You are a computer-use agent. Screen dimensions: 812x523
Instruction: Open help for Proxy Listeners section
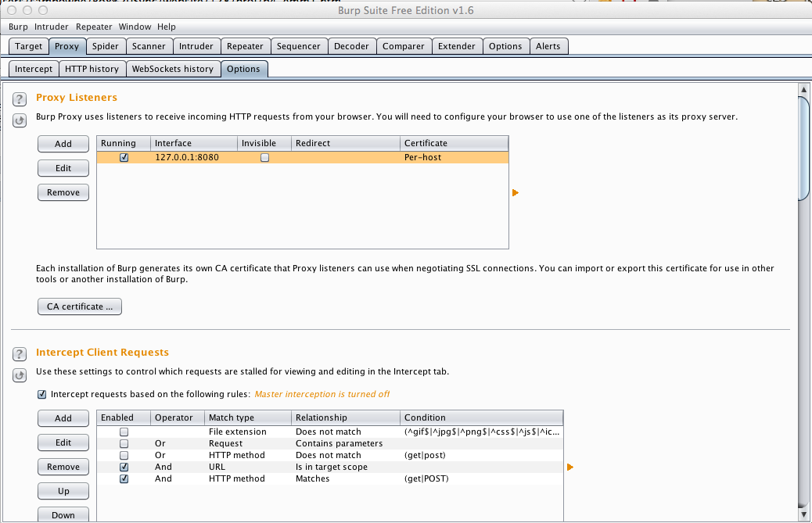[20, 99]
